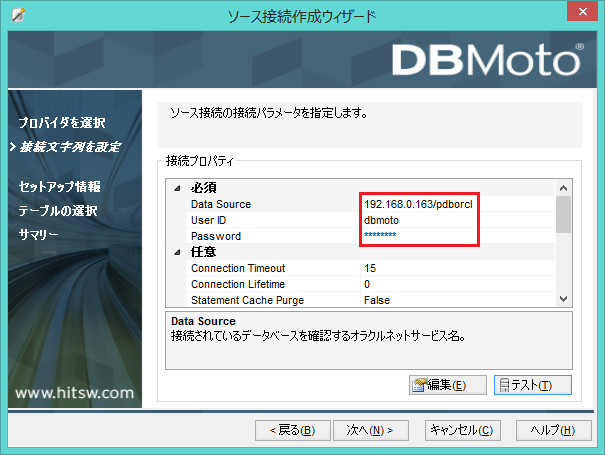Select the Password property label

[216, 236]
